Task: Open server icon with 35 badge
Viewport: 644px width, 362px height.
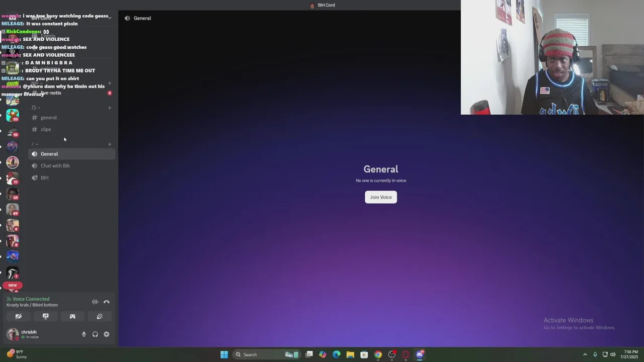Action: 13,194
